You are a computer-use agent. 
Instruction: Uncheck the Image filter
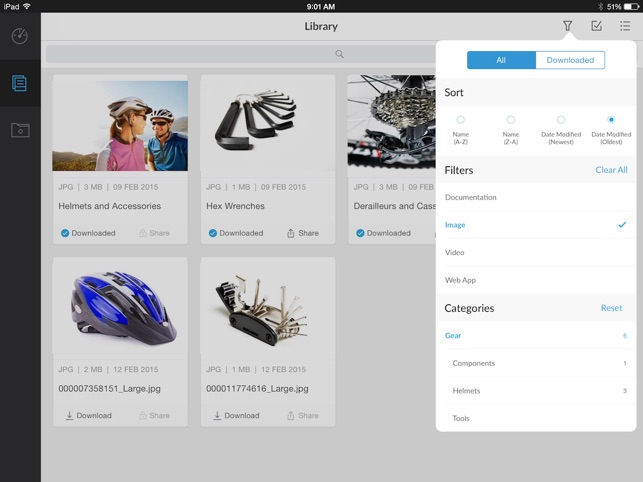(536, 225)
